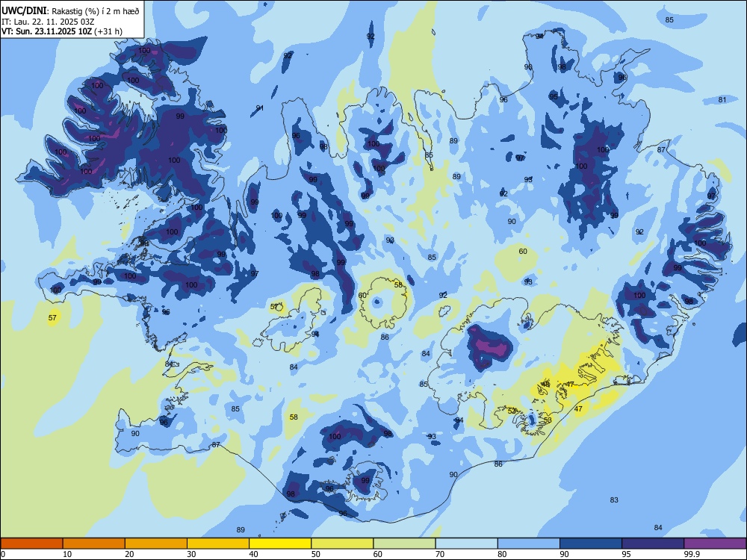Click the '0' legend tick label
This screenshot has height=560, width=747.
coord(3,554)
